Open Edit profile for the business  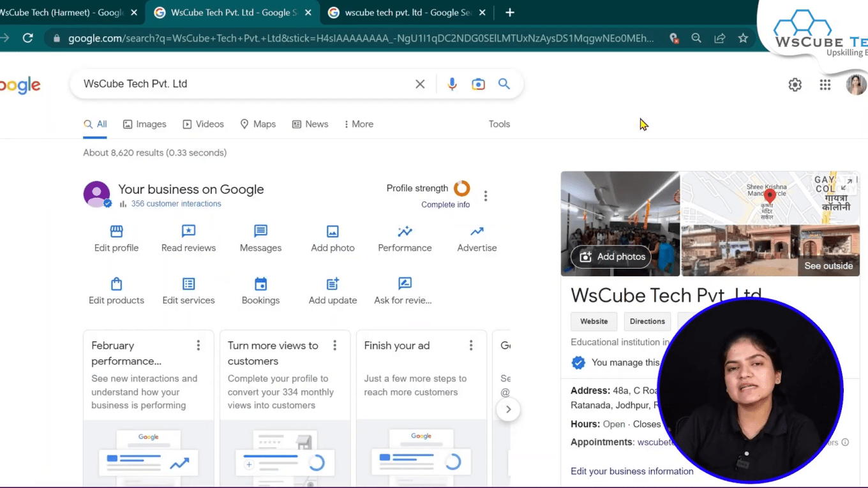[x=116, y=239]
